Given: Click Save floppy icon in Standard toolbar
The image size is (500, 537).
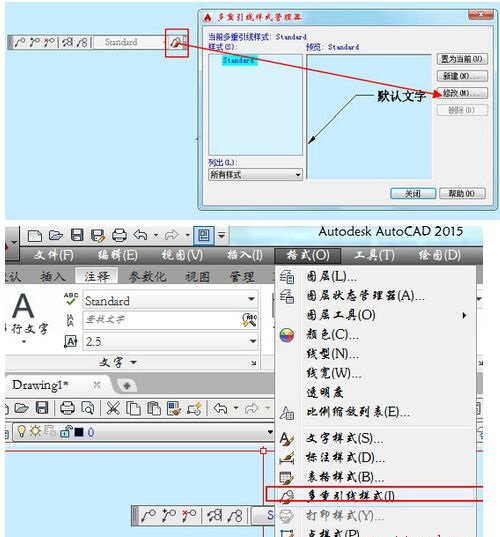Looking at the screenshot, I should pos(42,408).
